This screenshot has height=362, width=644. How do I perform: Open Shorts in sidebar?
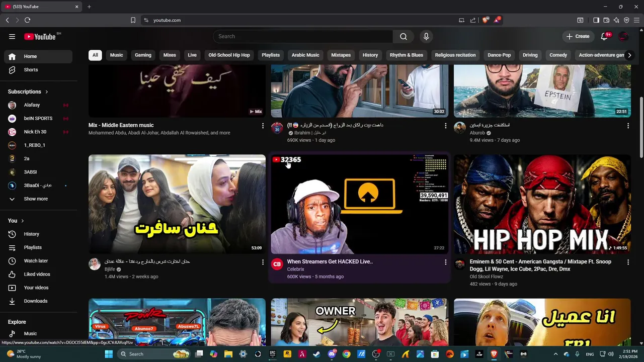click(x=38, y=70)
